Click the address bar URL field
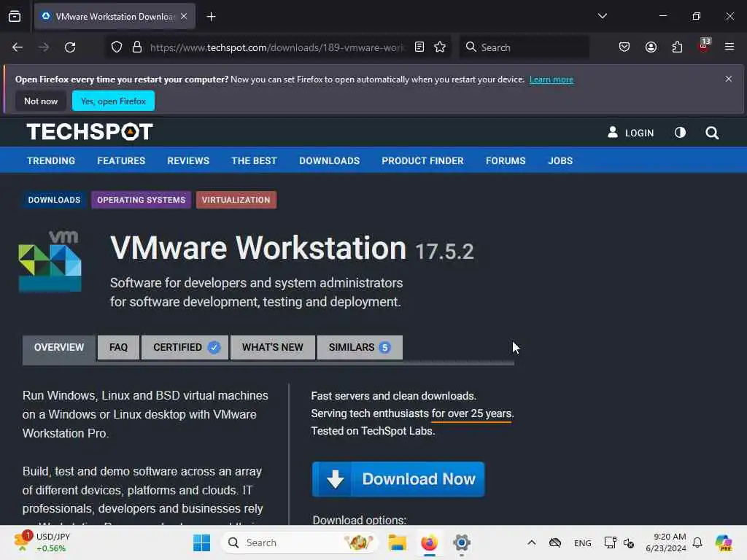The image size is (747, 560). (x=276, y=47)
